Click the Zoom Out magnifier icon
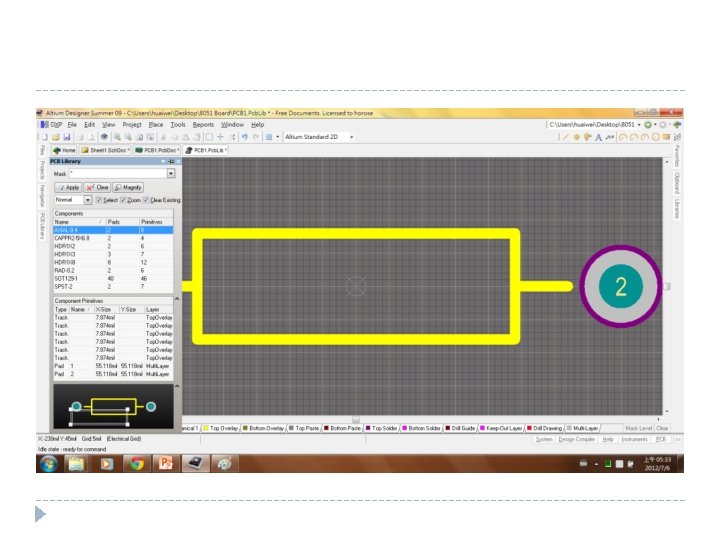 [x=128, y=137]
